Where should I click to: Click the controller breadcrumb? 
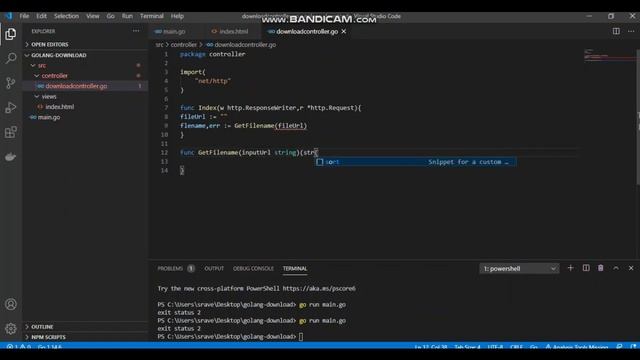pyautogui.click(x=184, y=44)
